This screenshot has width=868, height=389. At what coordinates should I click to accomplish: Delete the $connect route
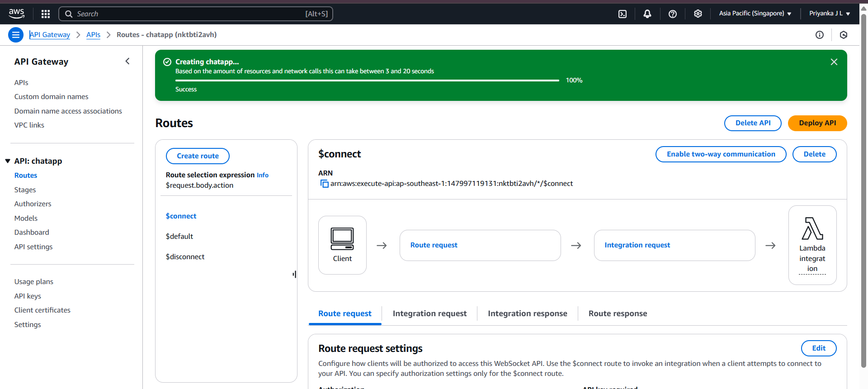814,154
